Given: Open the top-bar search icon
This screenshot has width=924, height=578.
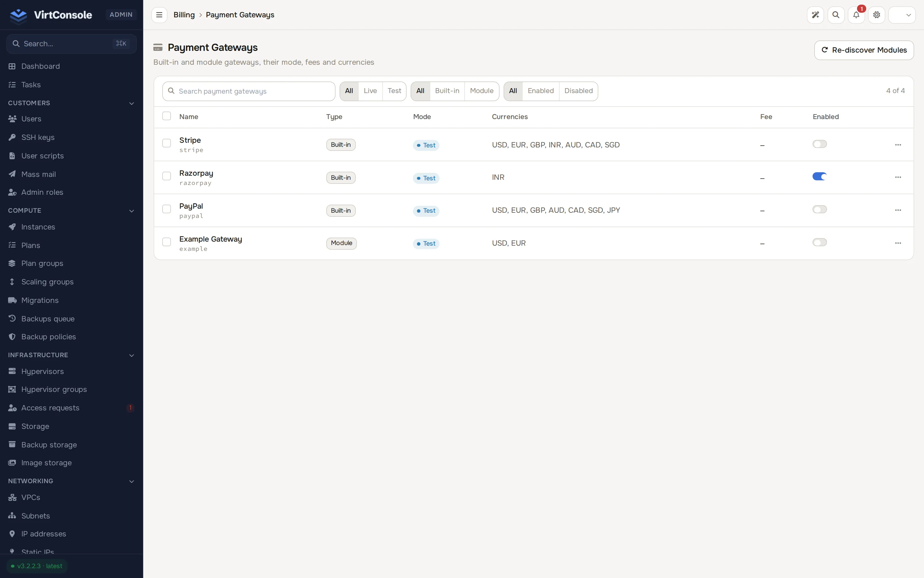Looking at the screenshot, I should pyautogui.click(x=836, y=15).
